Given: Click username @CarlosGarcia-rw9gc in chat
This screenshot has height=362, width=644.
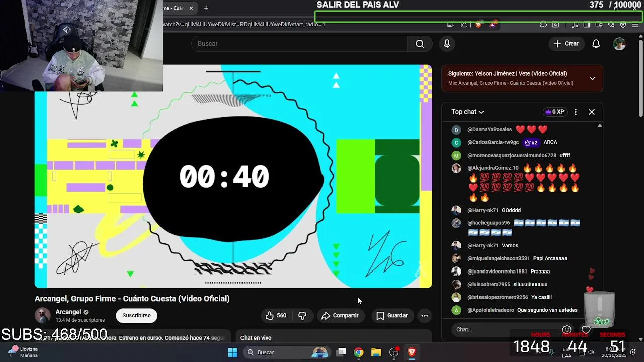Looking at the screenshot, I should pos(493,143).
